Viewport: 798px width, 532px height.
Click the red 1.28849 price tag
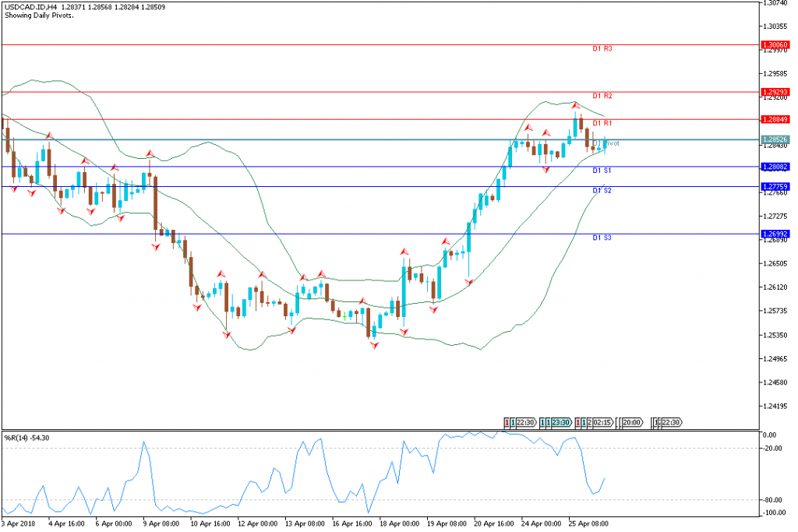[x=777, y=119]
